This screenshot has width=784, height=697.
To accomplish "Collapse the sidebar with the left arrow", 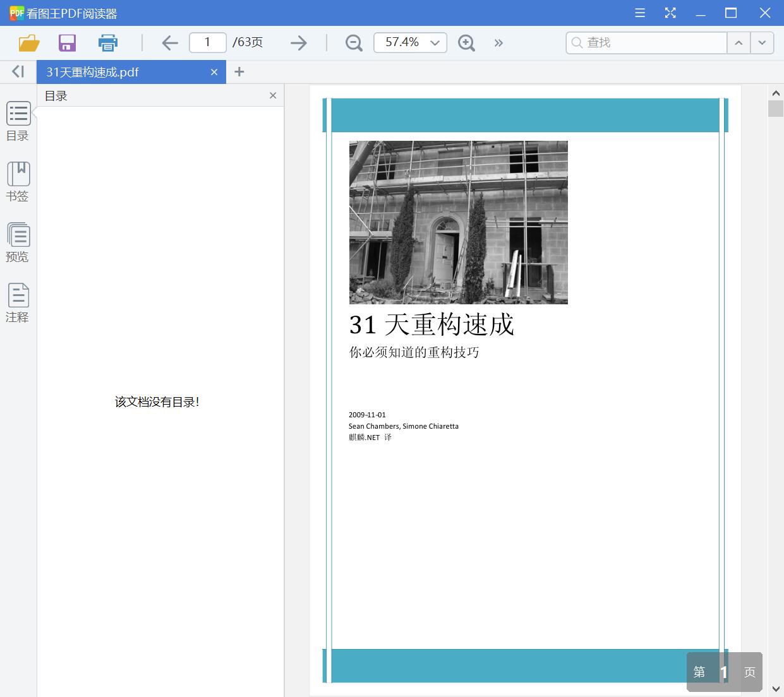I will tap(17, 71).
